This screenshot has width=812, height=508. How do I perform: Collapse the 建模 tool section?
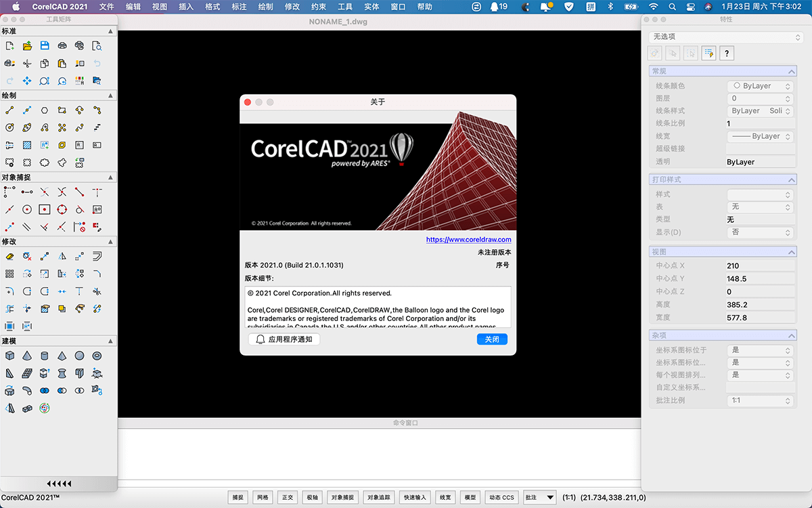pos(111,341)
